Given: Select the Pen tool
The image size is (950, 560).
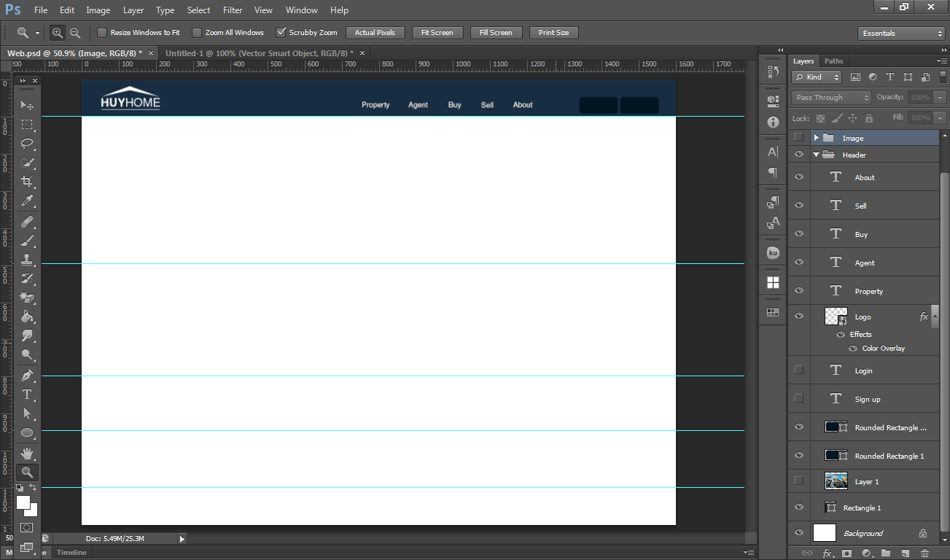Looking at the screenshot, I should tap(27, 376).
